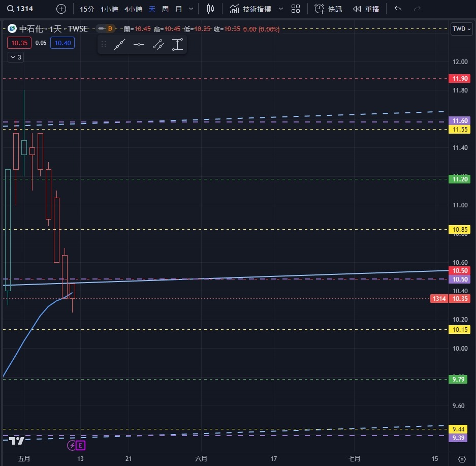The width and height of the screenshot is (476, 466).
Task: Click the earnings E marker on timeline
Action: pos(81,446)
